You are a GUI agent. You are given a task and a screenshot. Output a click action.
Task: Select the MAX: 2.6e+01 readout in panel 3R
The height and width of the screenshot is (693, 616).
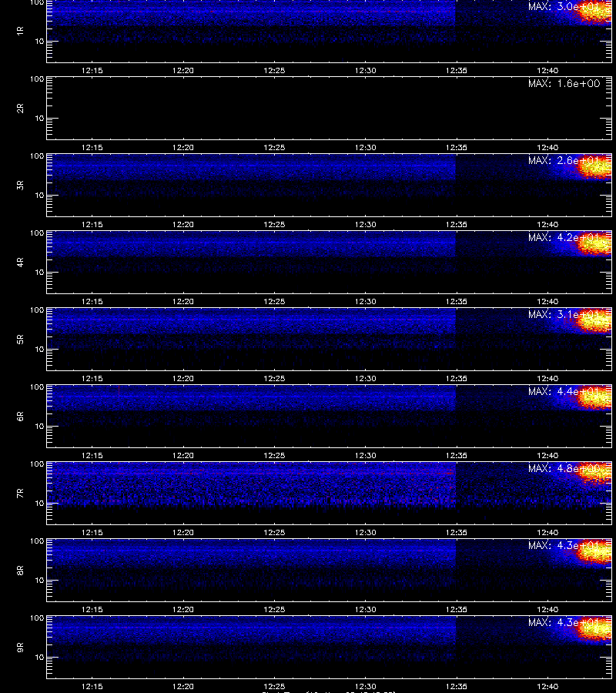564,160
